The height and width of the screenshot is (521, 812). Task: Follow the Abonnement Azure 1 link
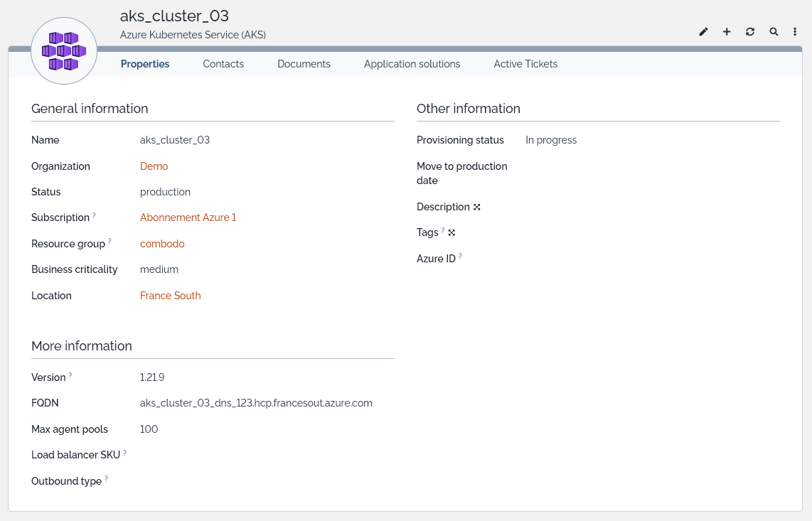[188, 217]
